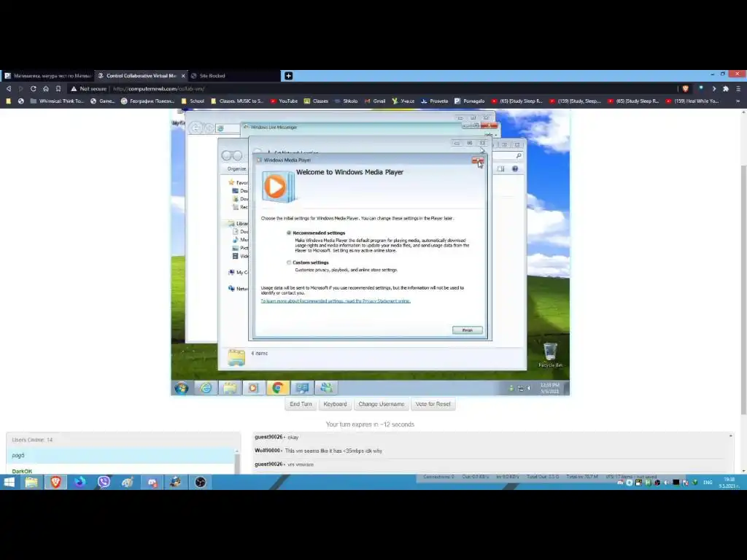747x560 pixels.
Task: Close the Control Collaborative Virtual Machine tab
Action: pos(183,76)
